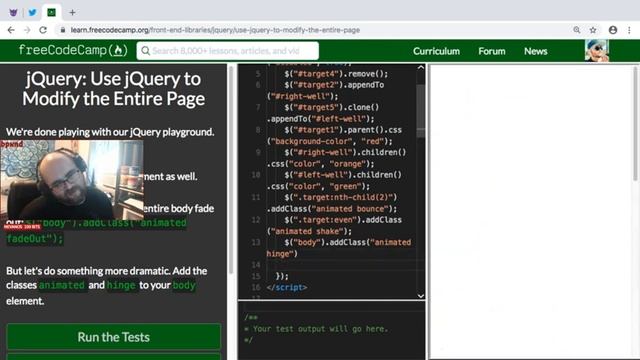Focus the browser address bar URL
Viewport: 640px width, 360px height.
click(215, 30)
